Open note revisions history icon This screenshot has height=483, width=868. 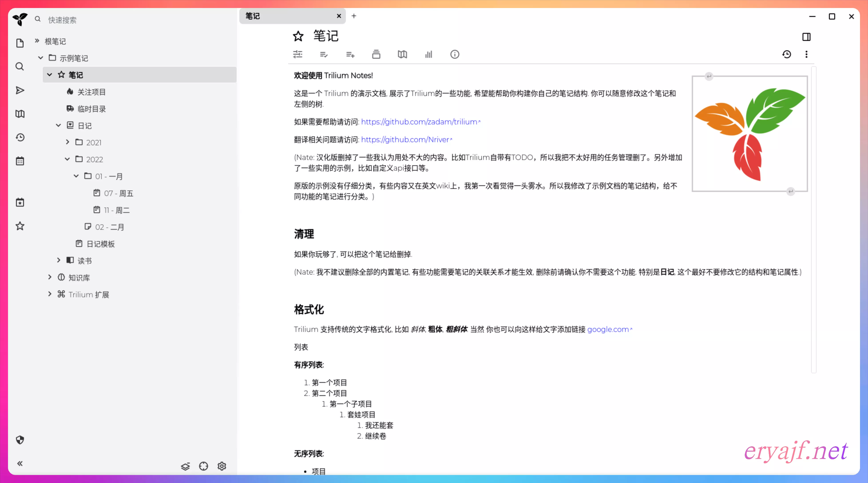[787, 54]
